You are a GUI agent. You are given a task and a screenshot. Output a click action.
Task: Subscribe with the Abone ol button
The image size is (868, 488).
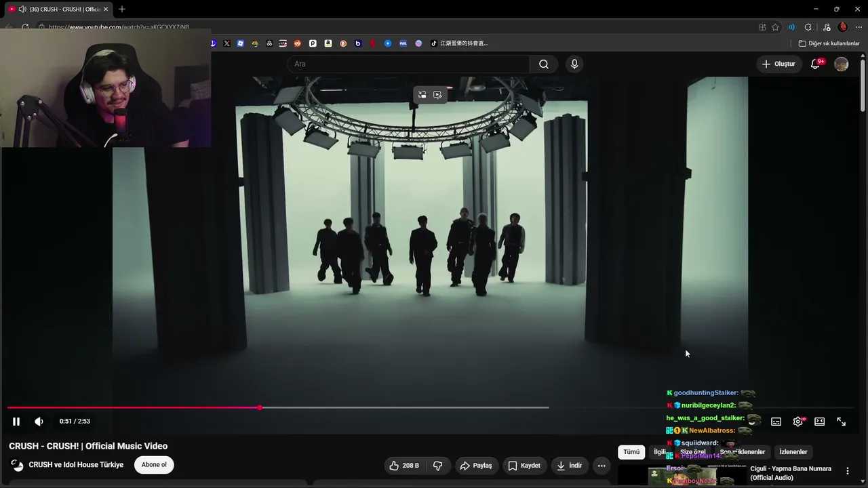154,465
